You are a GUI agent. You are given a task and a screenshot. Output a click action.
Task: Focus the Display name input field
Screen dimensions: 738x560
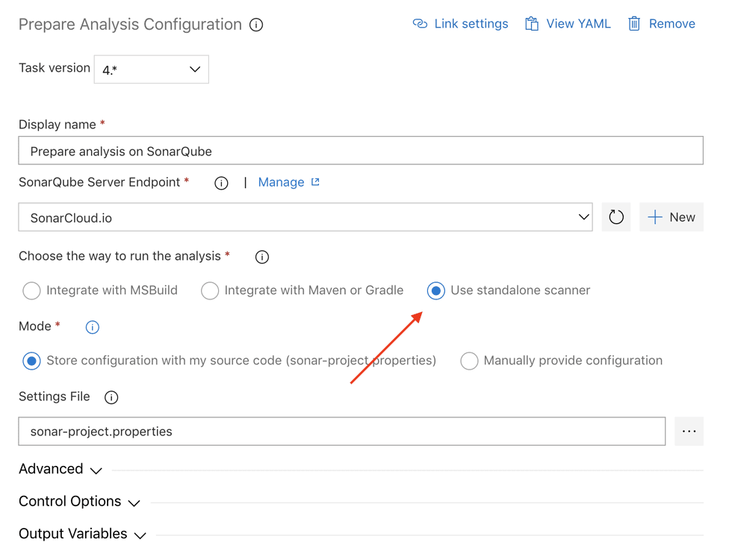(361, 151)
